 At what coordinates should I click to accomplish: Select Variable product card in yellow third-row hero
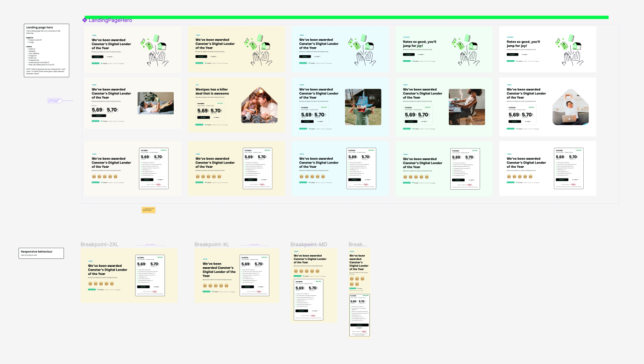(x=257, y=169)
